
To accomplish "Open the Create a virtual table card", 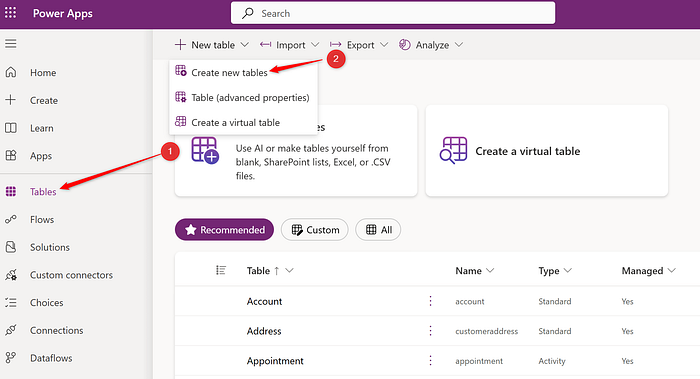I will pos(547,151).
